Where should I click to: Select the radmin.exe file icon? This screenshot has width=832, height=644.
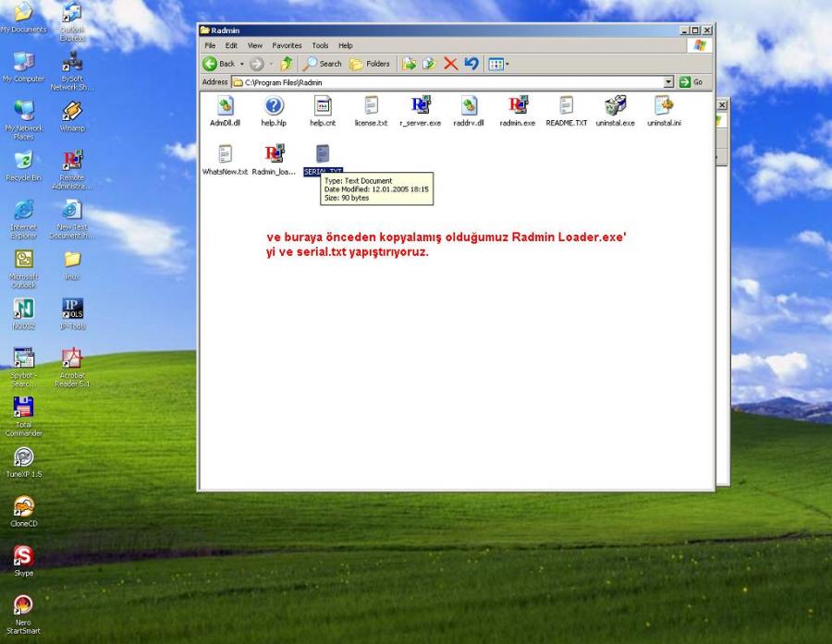(517, 106)
